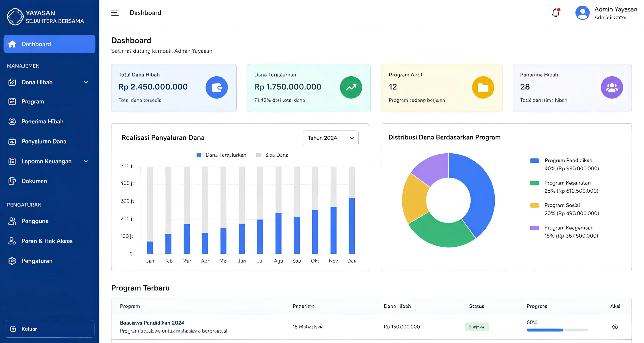
Task: Expand the Laporan Keuangan submenu chevron
Action: pos(86,161)
